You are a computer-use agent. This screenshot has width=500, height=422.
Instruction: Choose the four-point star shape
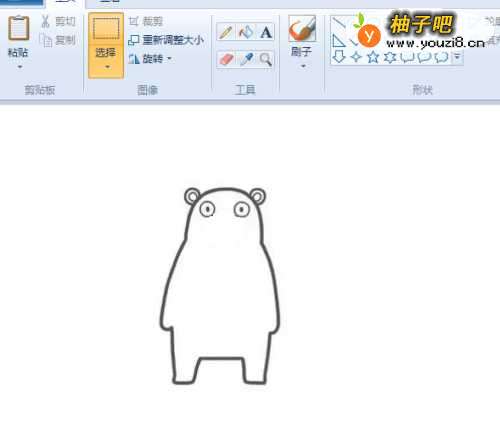click(x=356, y=57)
